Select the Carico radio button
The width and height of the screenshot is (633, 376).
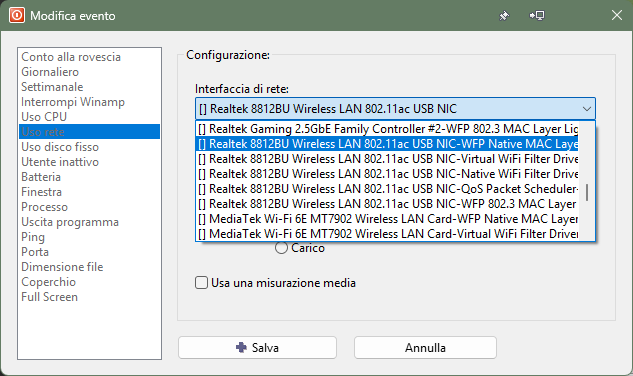281,248
